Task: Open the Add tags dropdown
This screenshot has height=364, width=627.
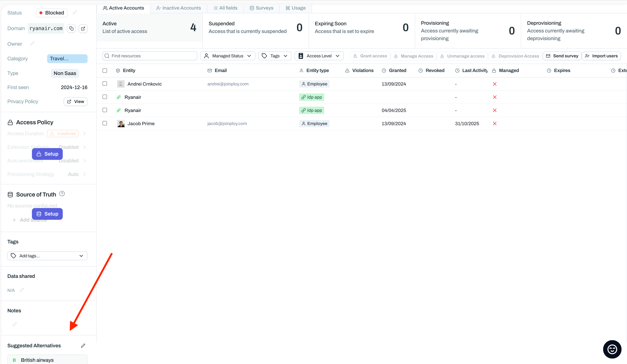Action: (47, 256)
